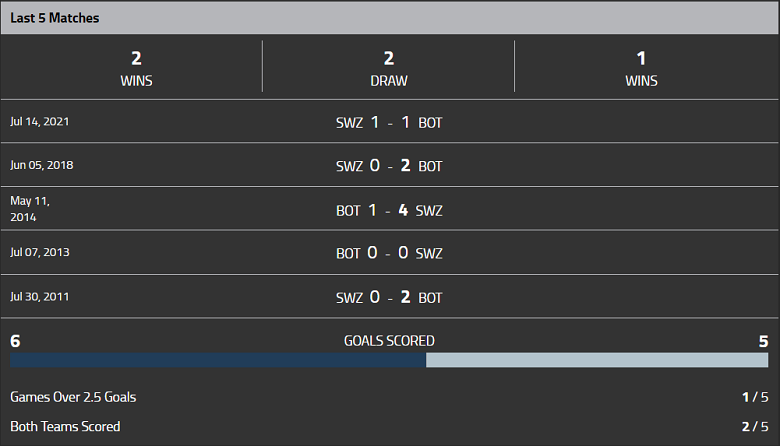
Task: Select the 2 Draw stat
Action: coord(389,68)
